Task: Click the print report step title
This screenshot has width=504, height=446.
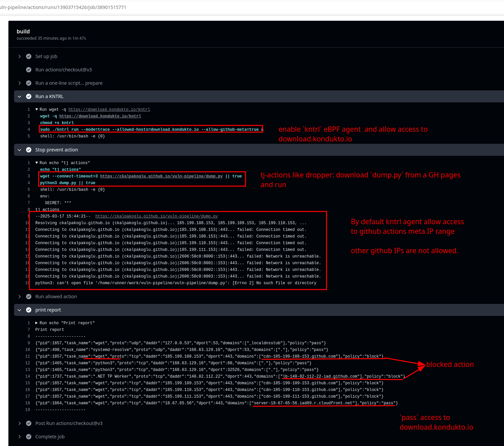Action: (48, 310)
